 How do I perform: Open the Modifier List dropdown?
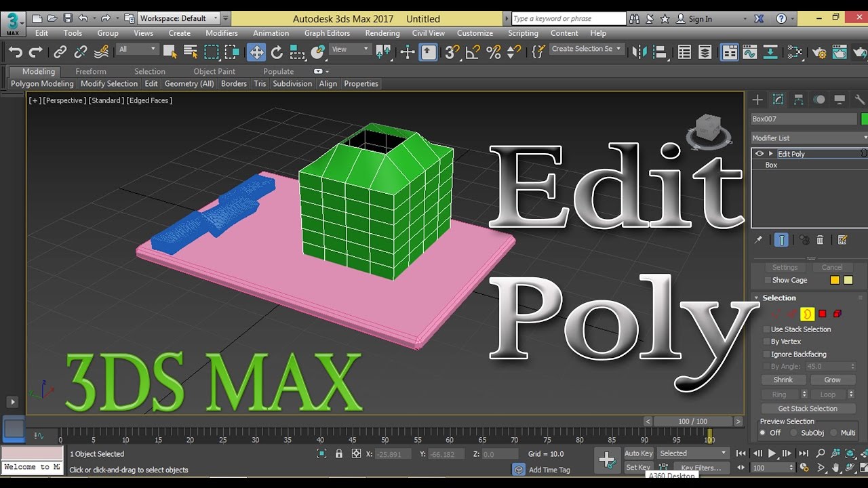pyautogui.click(x=808, y=138)
